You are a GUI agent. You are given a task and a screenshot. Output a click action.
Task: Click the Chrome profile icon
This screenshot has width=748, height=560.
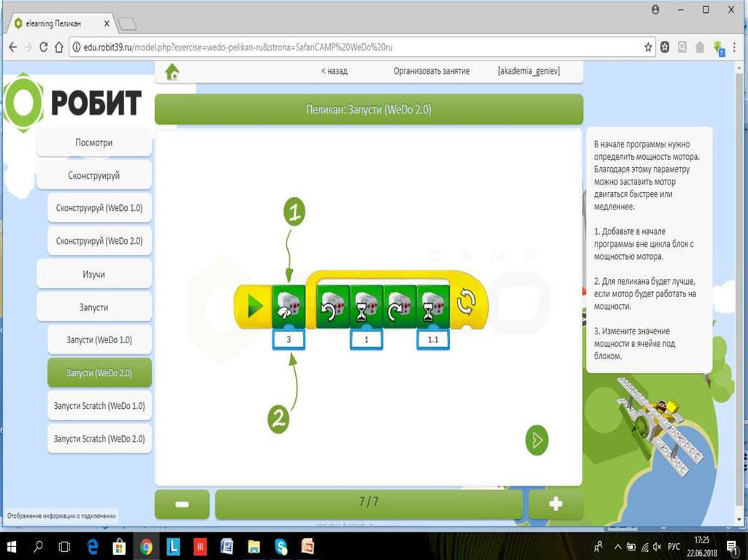click(x=655, y=9)
